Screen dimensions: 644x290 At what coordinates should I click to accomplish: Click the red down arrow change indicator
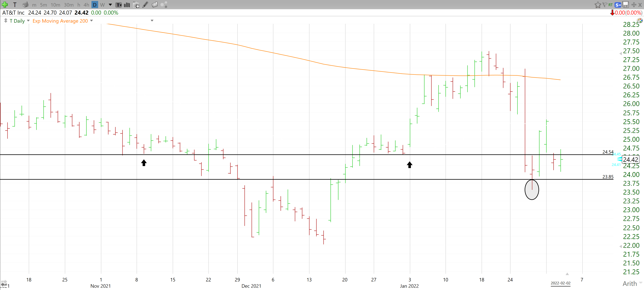coord(612,13)
